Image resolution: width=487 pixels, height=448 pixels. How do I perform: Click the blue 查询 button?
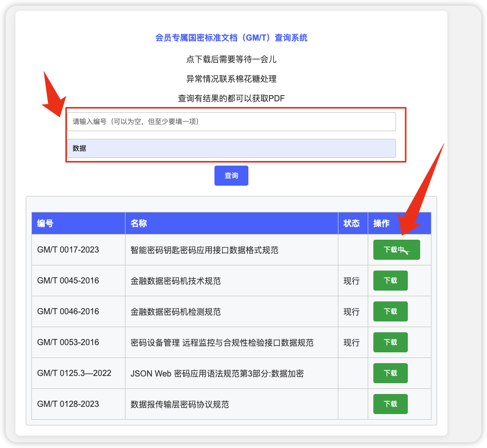[x=231, y=175]
